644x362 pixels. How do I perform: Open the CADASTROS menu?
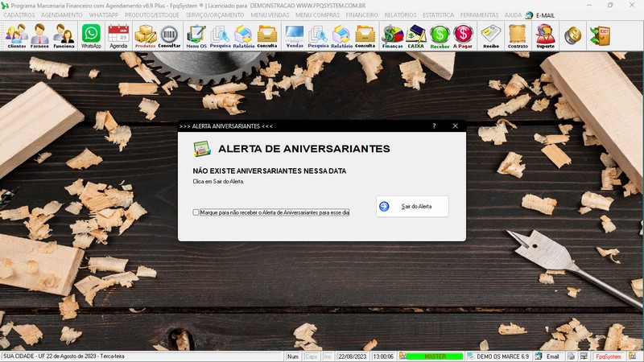[x=19, y=15]
